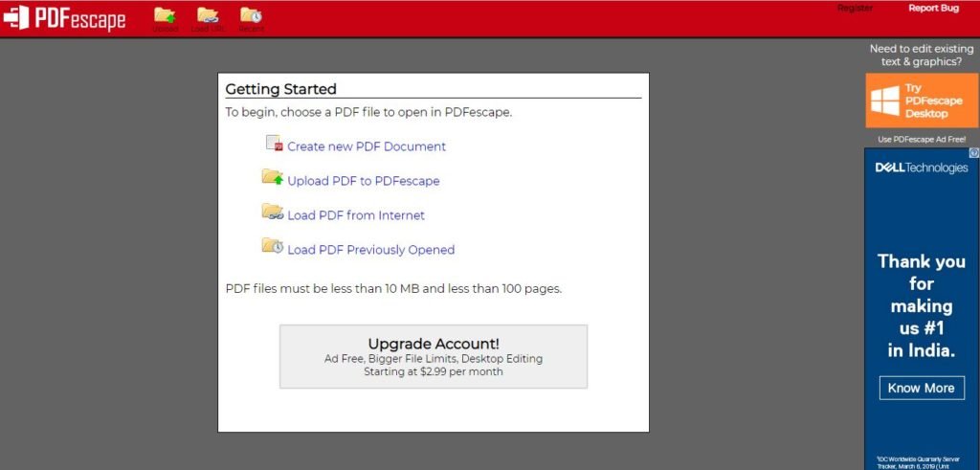
Task: Select Create new PDF Document link
Action: (367, 146)
